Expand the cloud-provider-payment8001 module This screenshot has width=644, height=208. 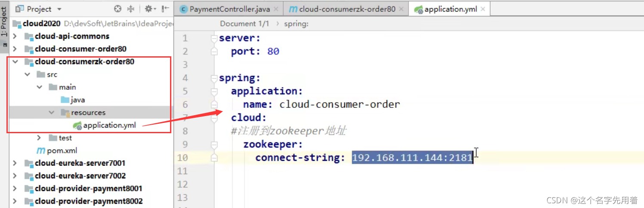(x=15, y=189)
